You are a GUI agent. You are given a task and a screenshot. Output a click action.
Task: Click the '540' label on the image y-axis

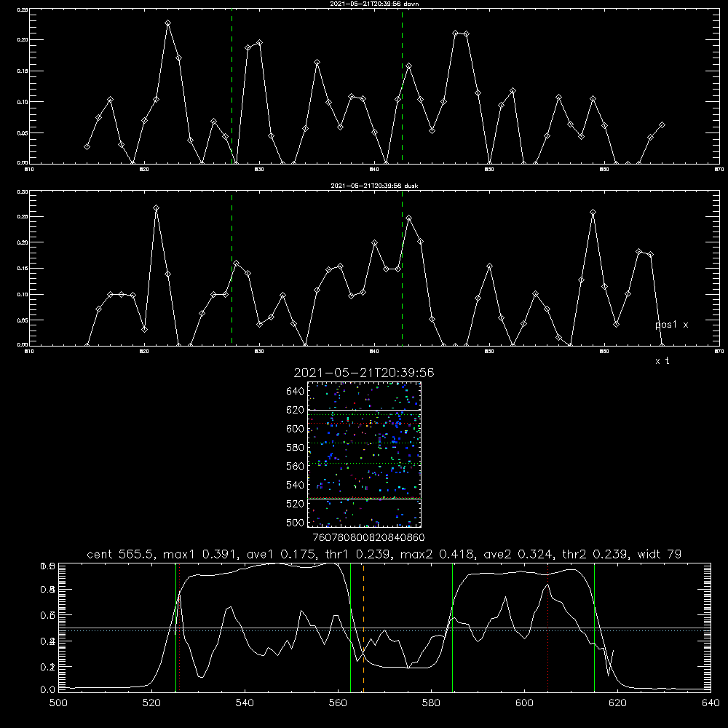click(296, 485)
